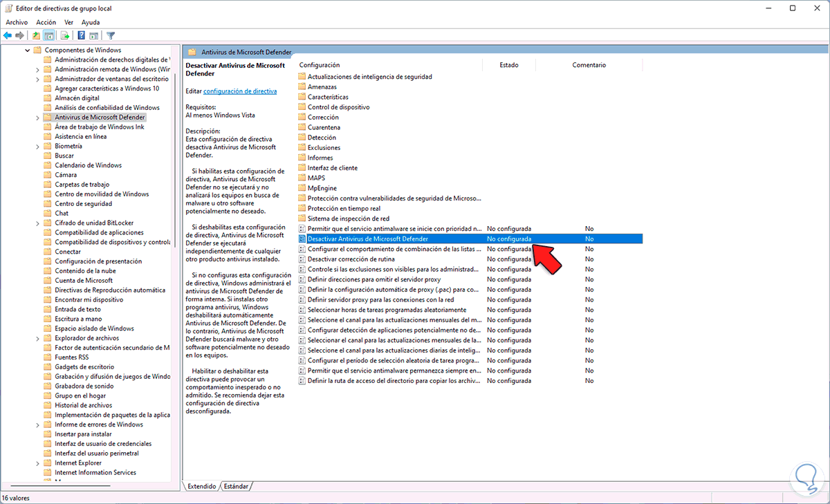Image resolution: width=830 pixels, height=504 pixels.
Task: Select Actualizaciones de inteligencia de seguridad folder
Action: (x=370, y=77)
